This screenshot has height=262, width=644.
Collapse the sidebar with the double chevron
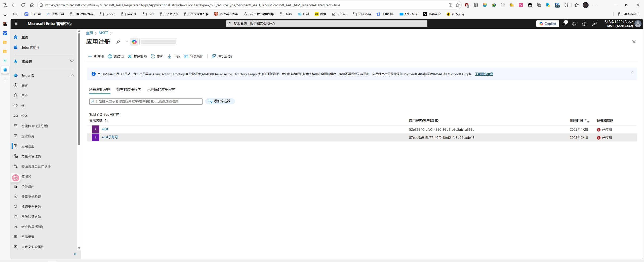[75, 254]
